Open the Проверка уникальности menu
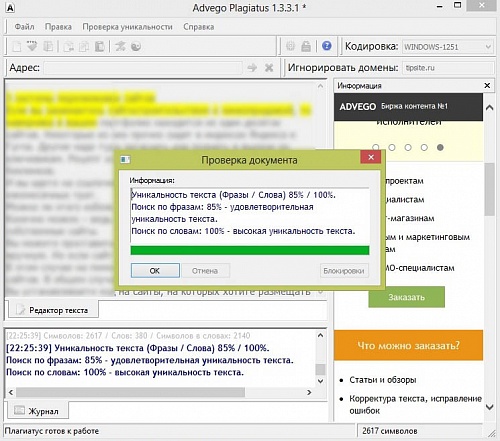This screenshot has width=500, height=441. pyautogui.click(x=127, y=27)
